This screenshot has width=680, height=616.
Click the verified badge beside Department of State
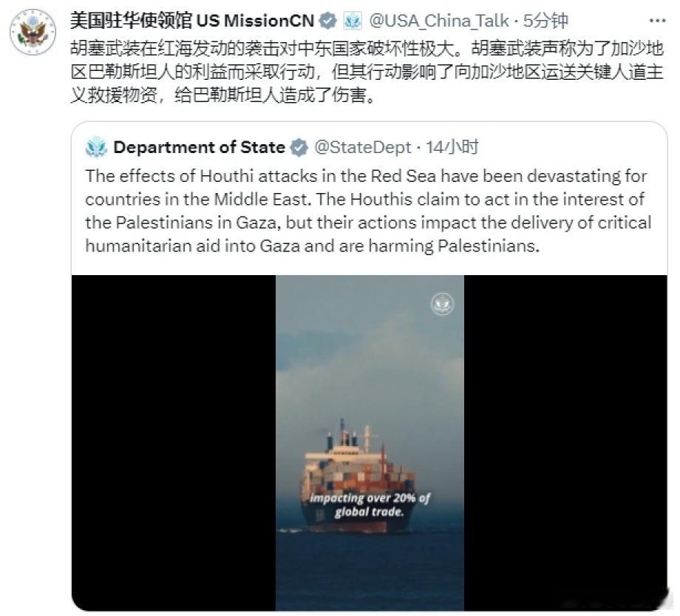[x=299, y=147]
